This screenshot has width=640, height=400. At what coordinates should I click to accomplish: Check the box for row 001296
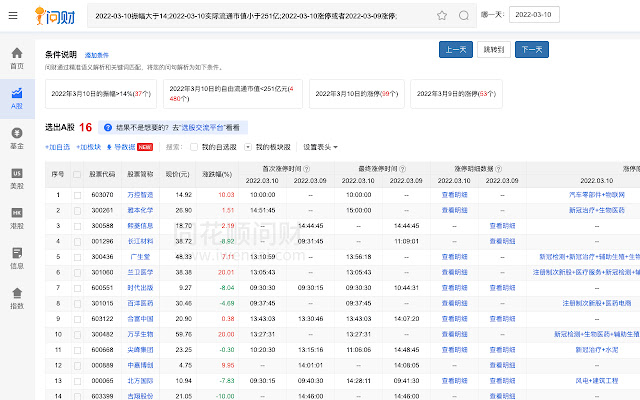pyautogui.click(x=77, y=242)
